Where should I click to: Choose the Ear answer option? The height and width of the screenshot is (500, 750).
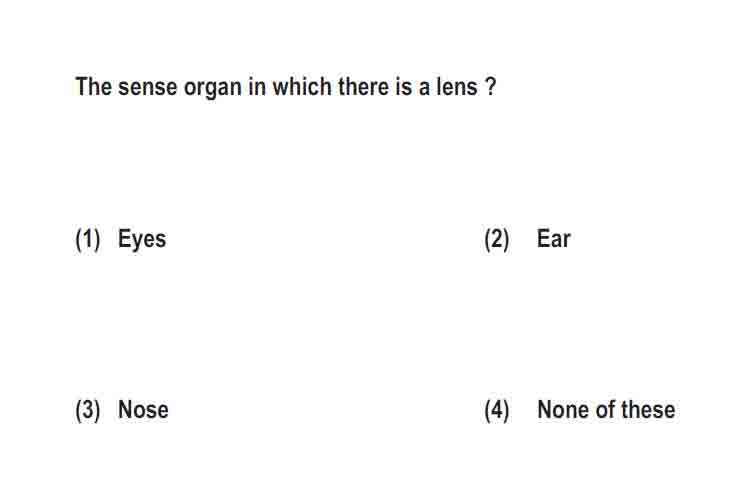(553, 238)
